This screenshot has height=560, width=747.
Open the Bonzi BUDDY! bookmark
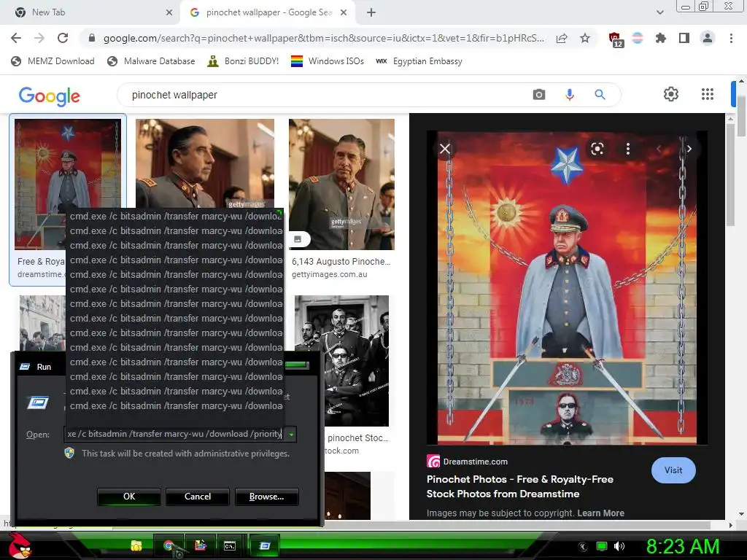[243, 61]
